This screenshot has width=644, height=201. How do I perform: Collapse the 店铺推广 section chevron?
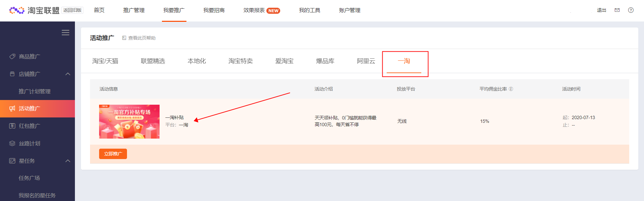(68, 74)
